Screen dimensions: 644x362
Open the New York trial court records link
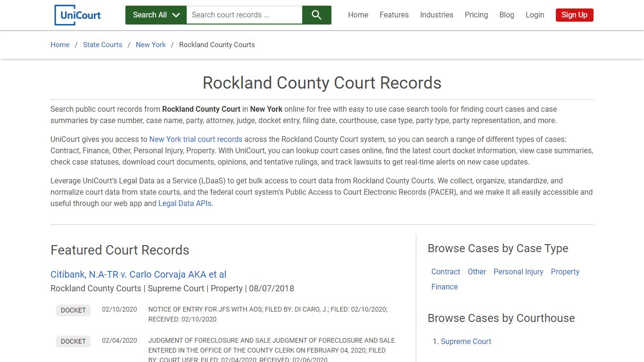pos(196,140)
